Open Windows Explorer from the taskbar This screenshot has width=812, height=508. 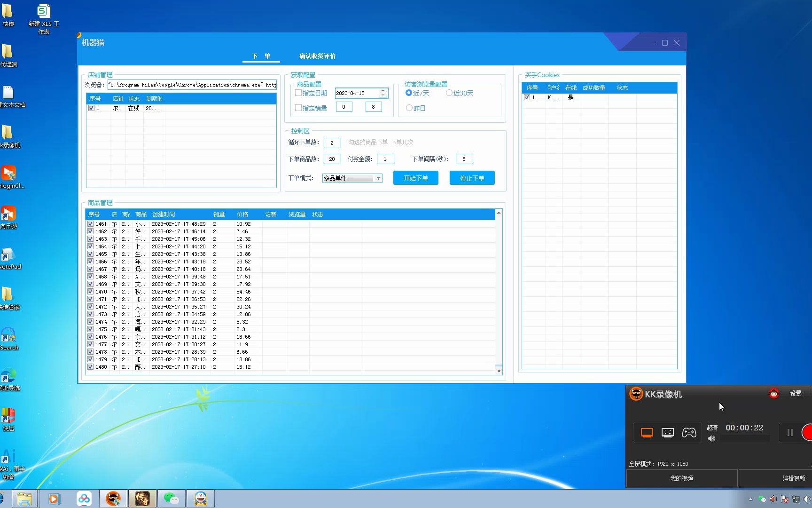(x=24, y=499)
